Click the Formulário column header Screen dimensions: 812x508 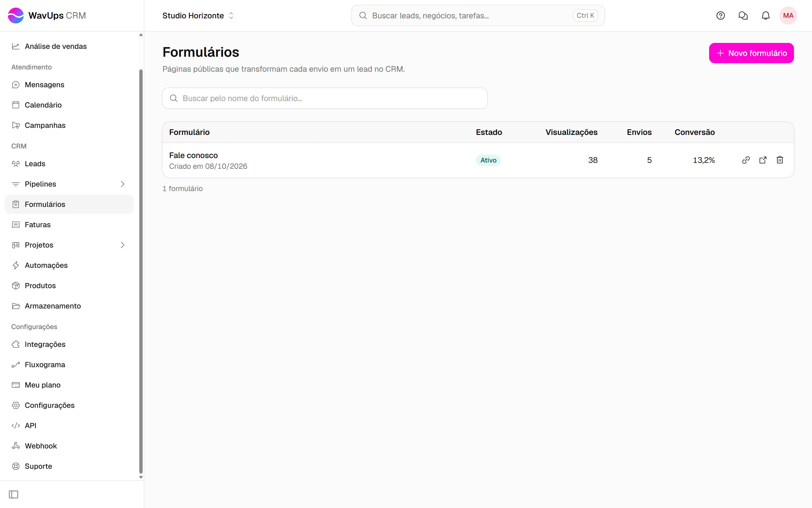pyautogui.click(x=189, y=132)
